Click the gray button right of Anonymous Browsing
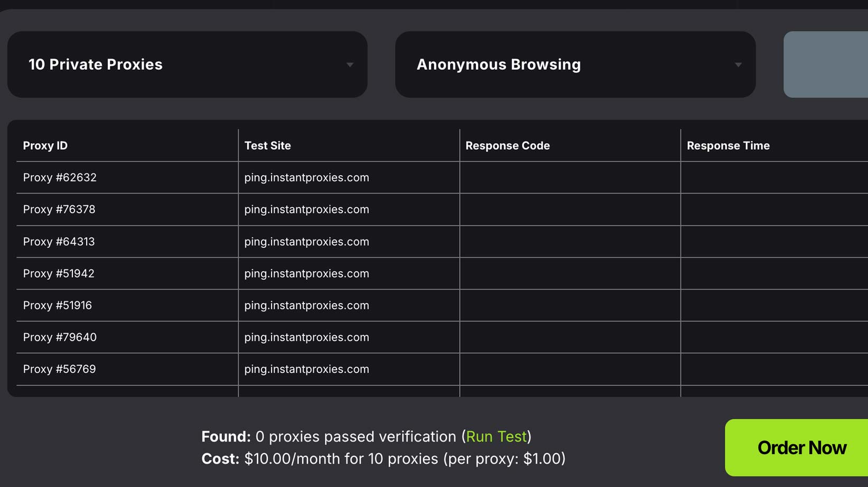Screen dimensions: 868x487 826,65
